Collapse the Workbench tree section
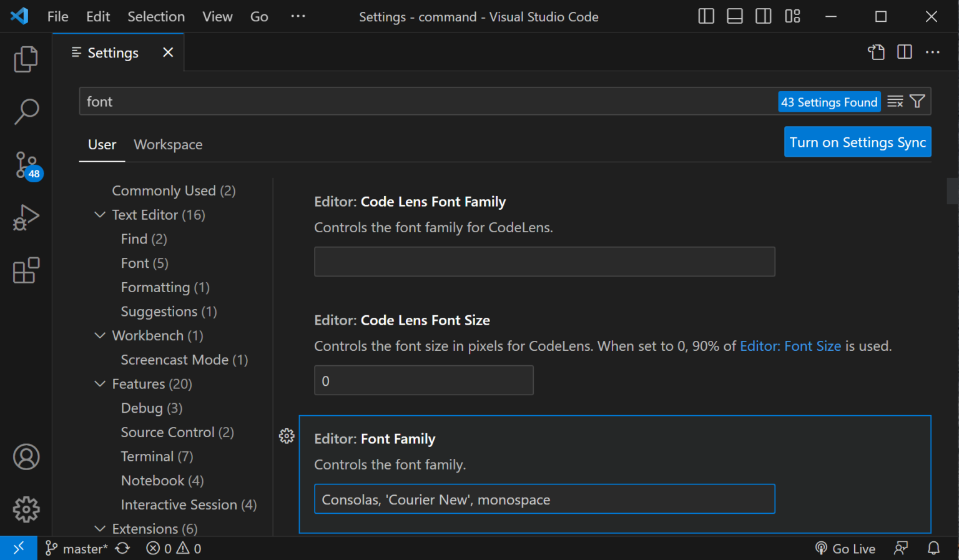 (100, 336)
